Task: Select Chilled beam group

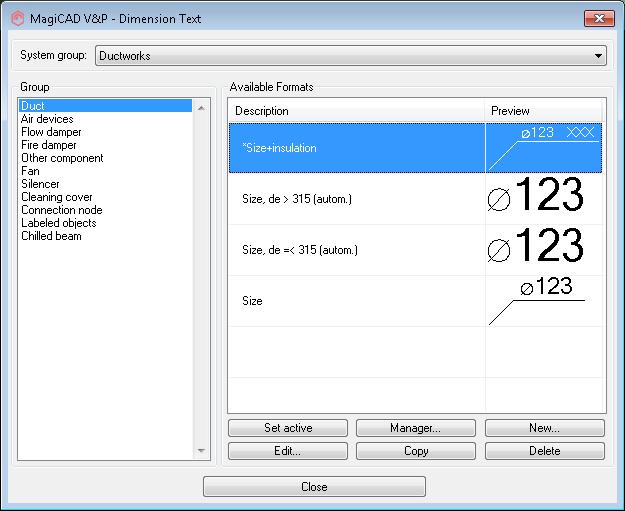Action: 51,236
